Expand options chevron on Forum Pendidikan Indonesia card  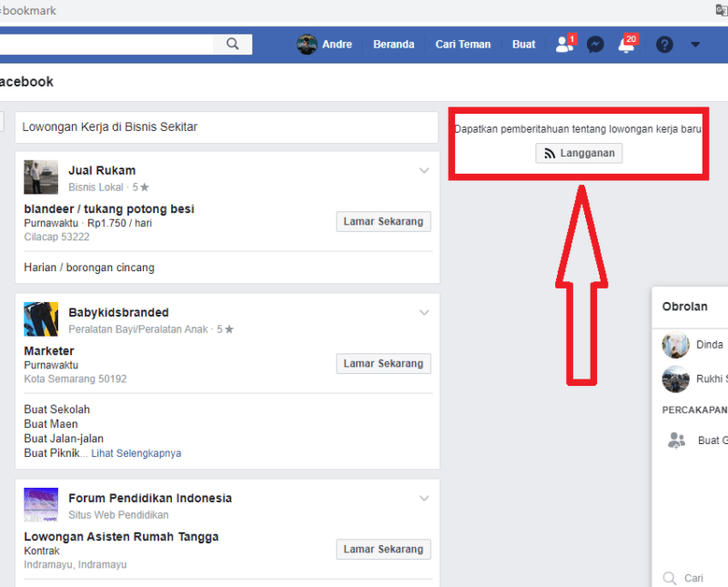coord(424,499)
